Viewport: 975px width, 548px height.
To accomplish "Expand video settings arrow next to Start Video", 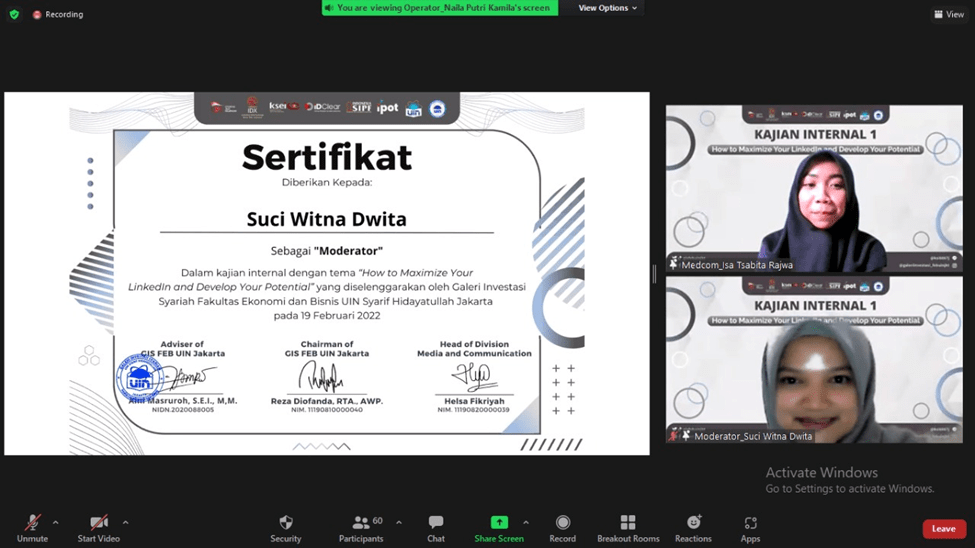I will [x=125, y=522].
